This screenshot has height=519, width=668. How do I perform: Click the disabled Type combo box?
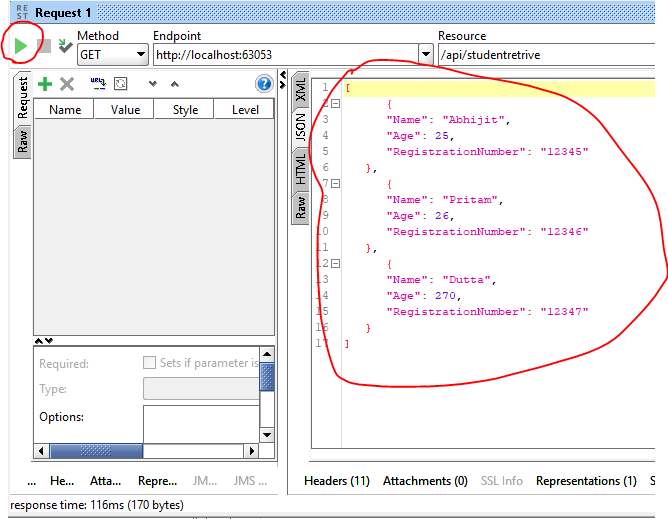201,388
